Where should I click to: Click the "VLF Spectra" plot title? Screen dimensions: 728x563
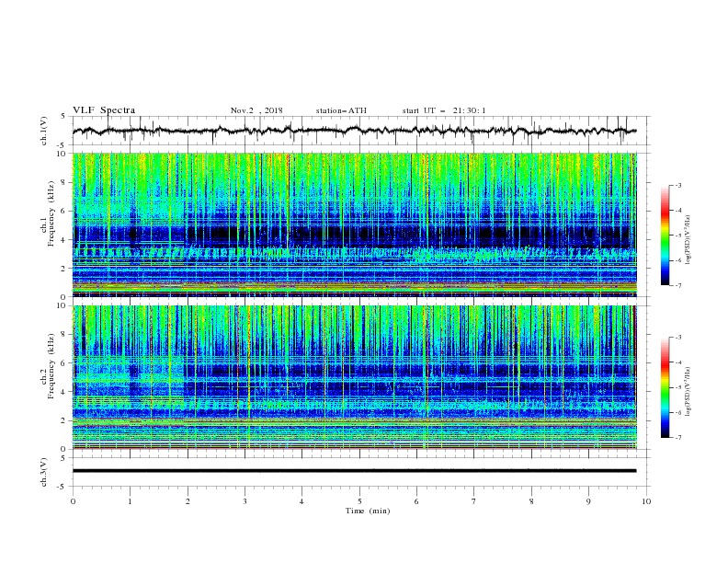click(104, 110)
